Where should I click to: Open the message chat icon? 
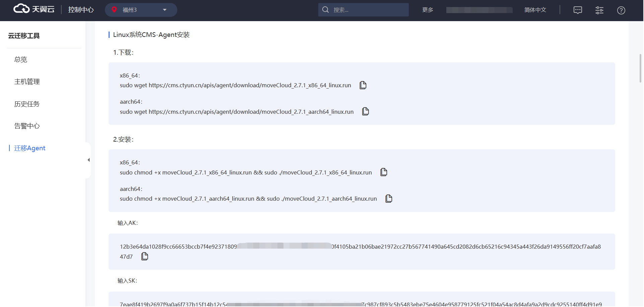click(x=578, y=10)
